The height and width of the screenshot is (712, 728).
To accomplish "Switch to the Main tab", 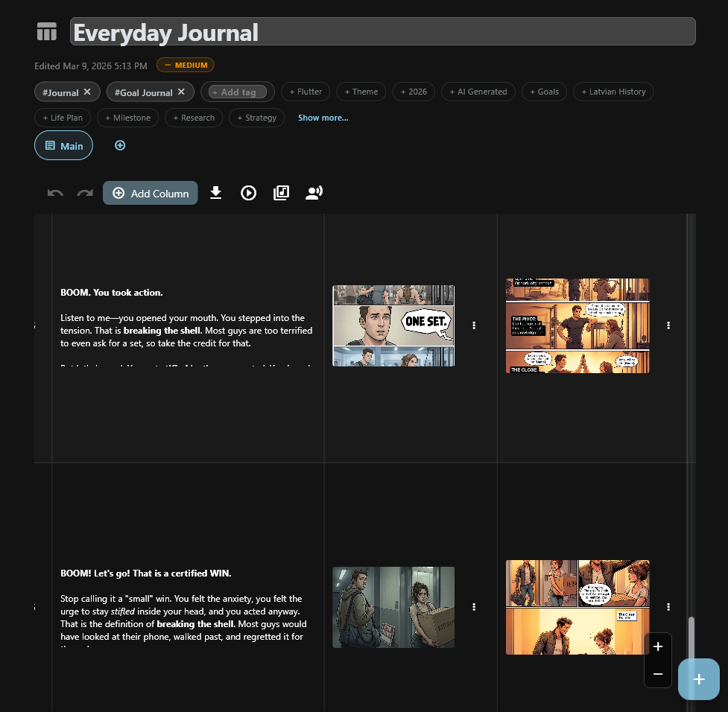I will (64, 145).
